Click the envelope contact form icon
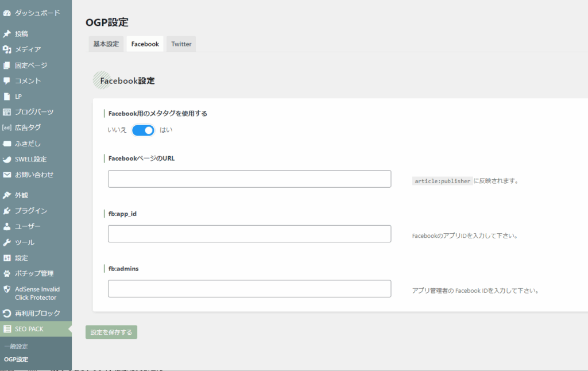 pos(7,175)
